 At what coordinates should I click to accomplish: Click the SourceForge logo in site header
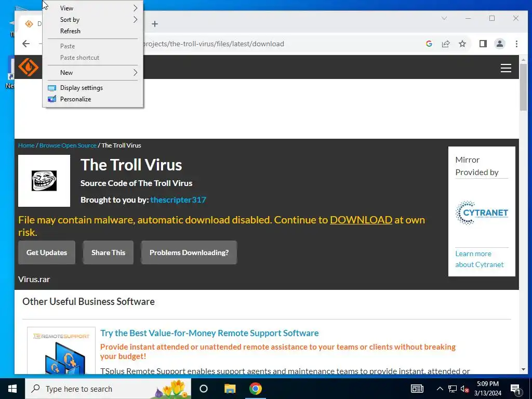(x=29, y=67)
